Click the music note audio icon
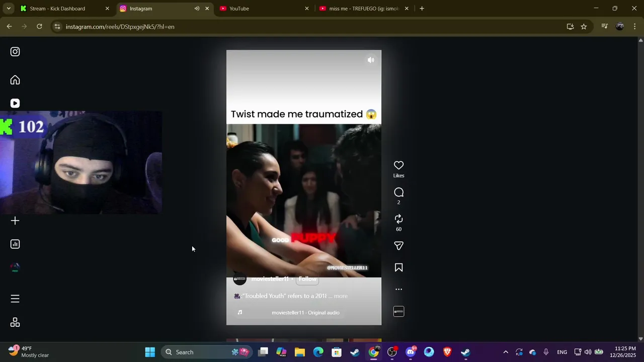 pos(240,313)
